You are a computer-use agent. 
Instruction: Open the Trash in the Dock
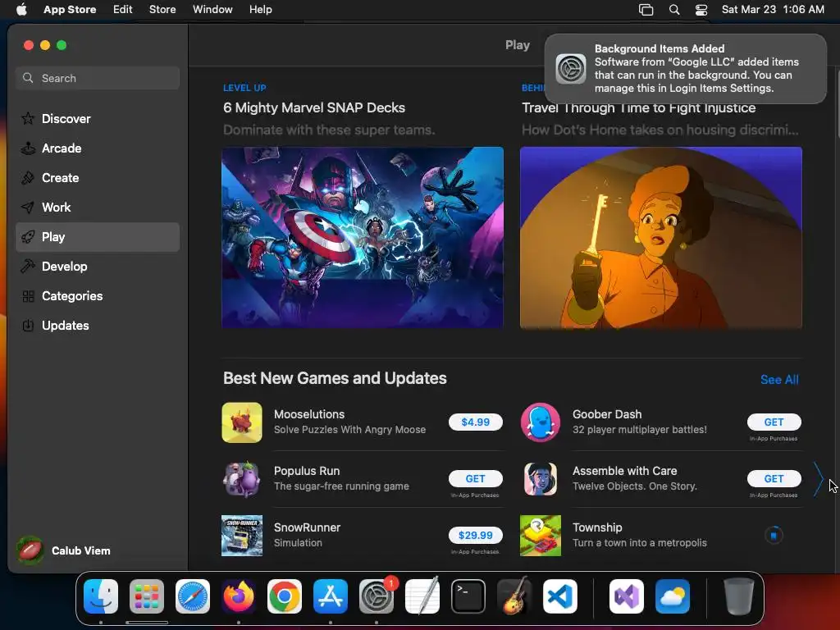click(739, 596)
